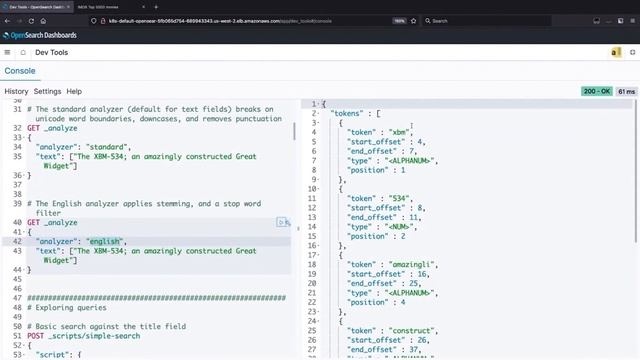Click POST _scripts/simple-search on line 51
Viewport: 640px width, 360px height.
84,336
